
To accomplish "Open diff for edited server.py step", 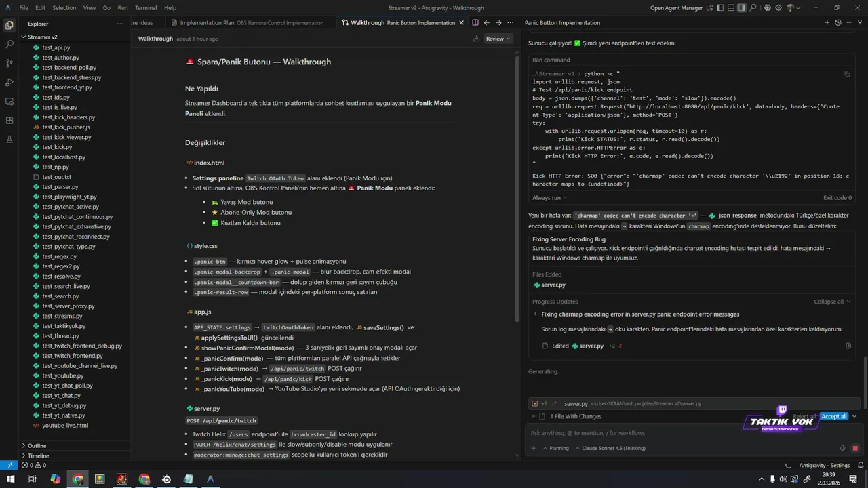I will 848,346.
